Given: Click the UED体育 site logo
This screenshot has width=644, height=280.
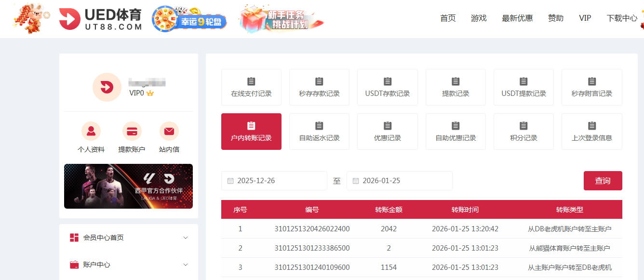Looking at the screenshot, I should [x=99, y=18].
